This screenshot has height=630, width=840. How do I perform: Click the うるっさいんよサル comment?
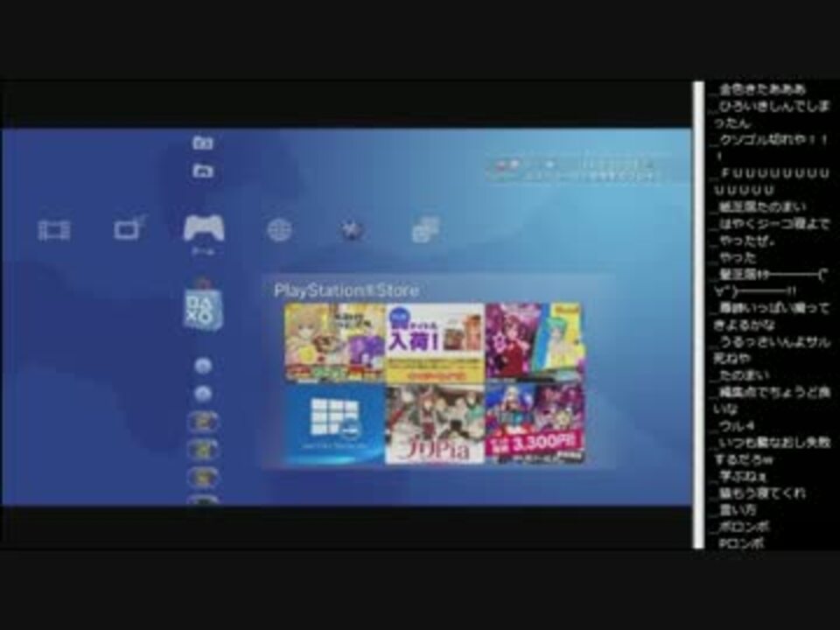tap(772, 349)
